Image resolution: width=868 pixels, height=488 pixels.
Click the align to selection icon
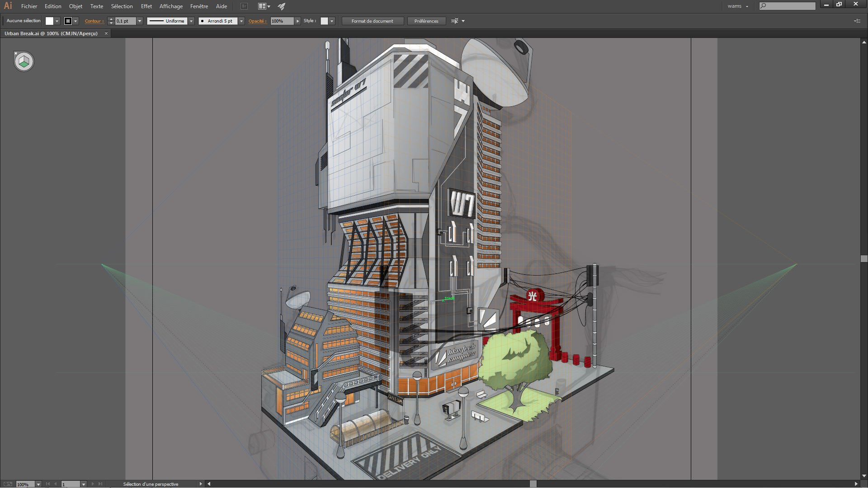[x=455, y=21]
